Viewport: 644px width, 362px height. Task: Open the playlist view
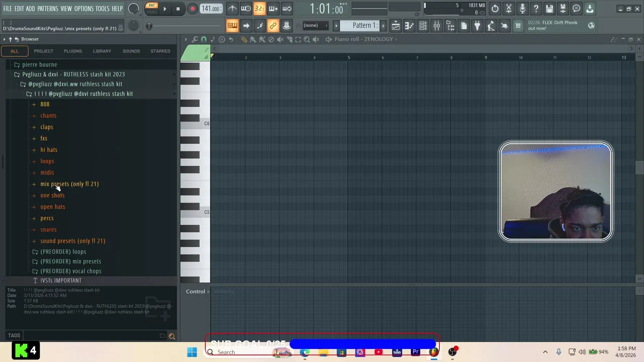tap(395, 26)
